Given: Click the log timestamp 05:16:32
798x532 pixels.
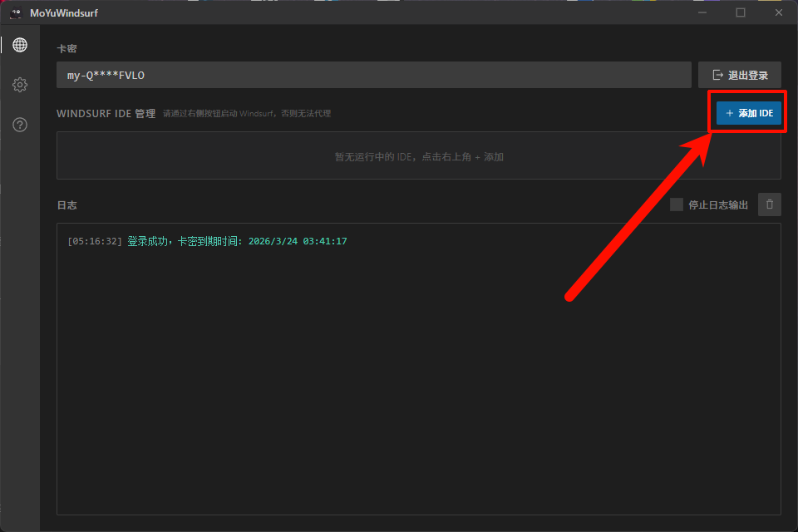Looking at the screenshot, I should point(95,241).
